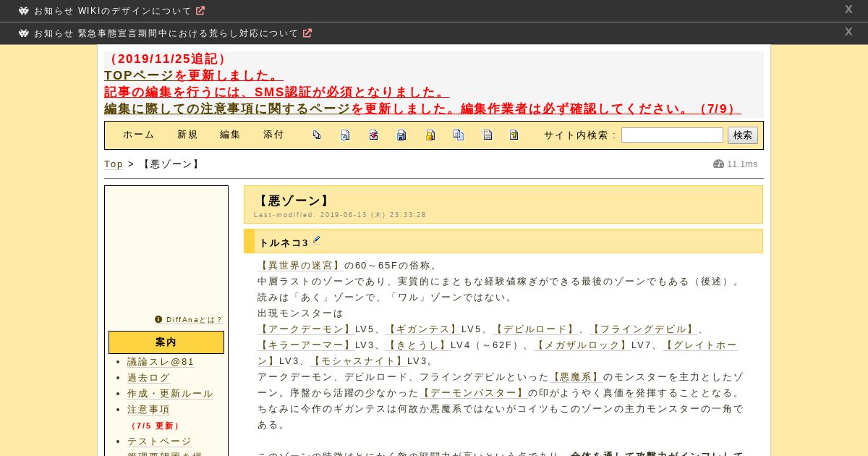
Task: Open the ホーム menu item
Action: (139, 135)
